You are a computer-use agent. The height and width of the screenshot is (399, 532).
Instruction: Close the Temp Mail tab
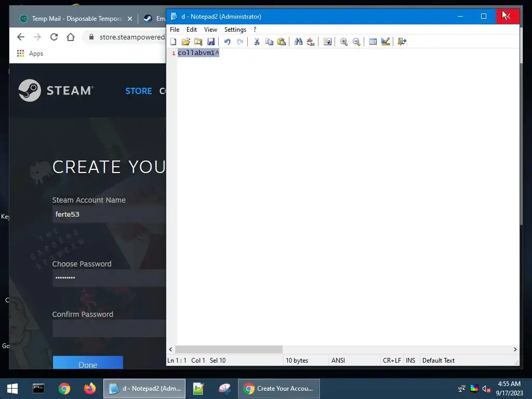(129, 19)
